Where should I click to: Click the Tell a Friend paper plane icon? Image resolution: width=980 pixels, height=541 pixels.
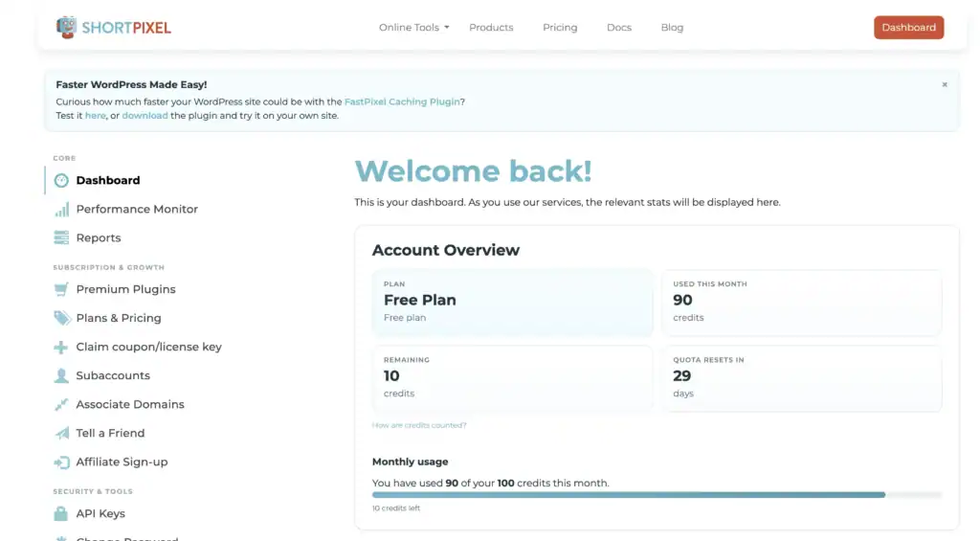[x=61, y=433]
